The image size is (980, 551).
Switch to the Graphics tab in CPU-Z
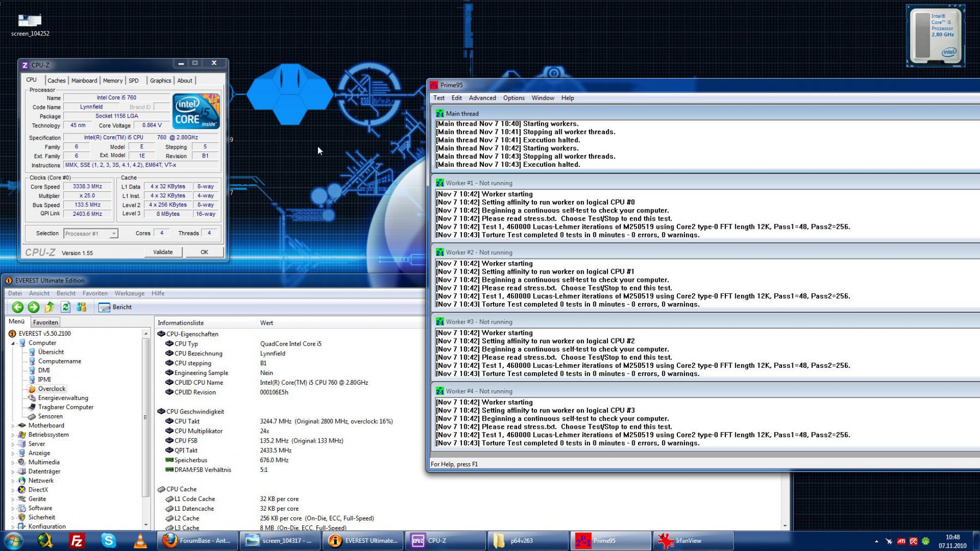160,81
